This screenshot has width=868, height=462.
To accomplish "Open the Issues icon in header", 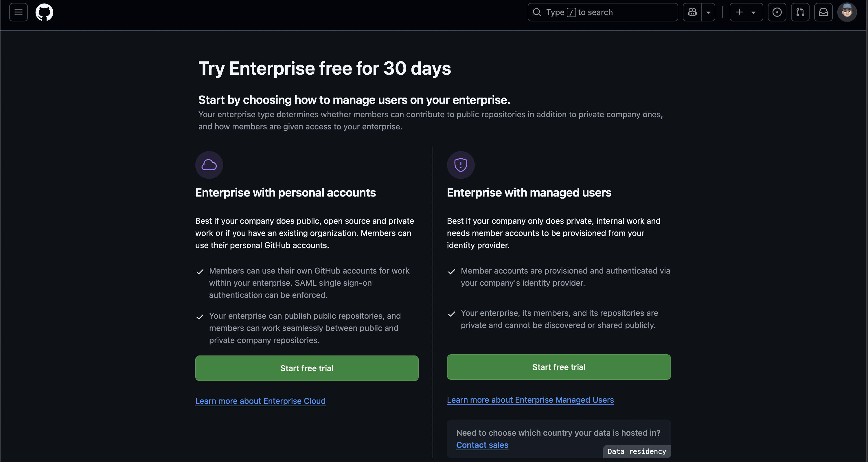I will click(x=777, y=12).
